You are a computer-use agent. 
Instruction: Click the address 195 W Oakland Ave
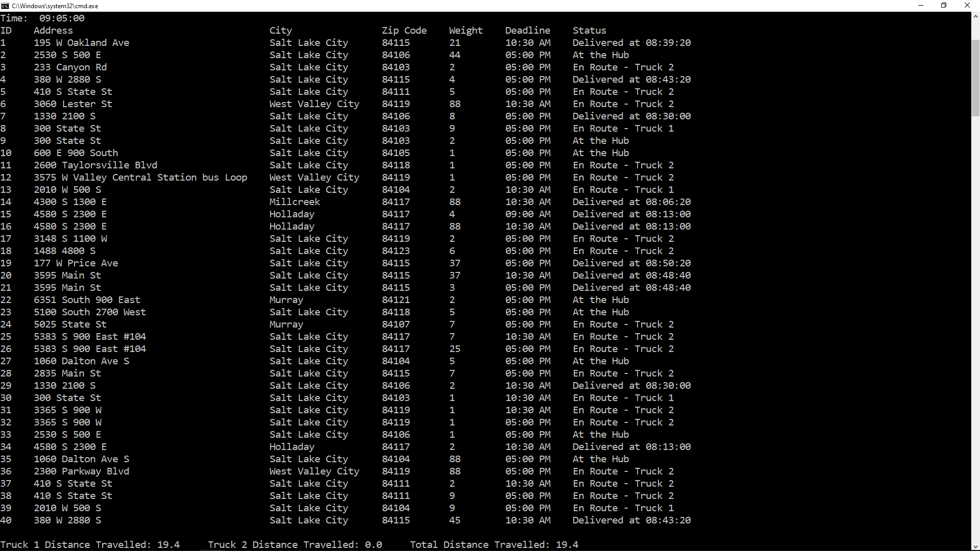(x=81, y=43)
